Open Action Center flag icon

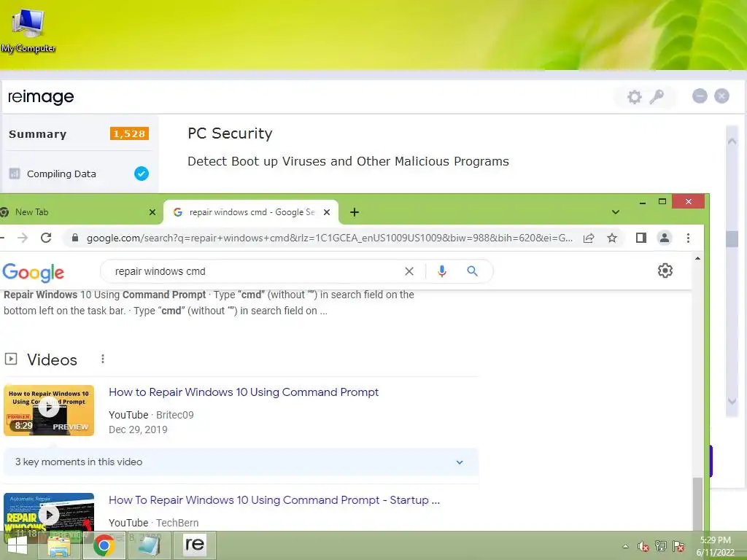pos(678,546)
